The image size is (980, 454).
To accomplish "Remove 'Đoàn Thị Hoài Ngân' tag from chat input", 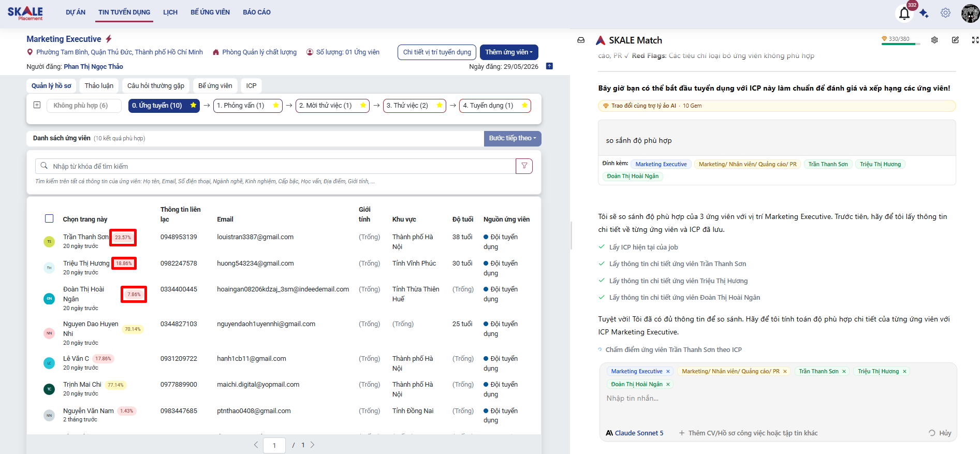I will tap(668, 385).
